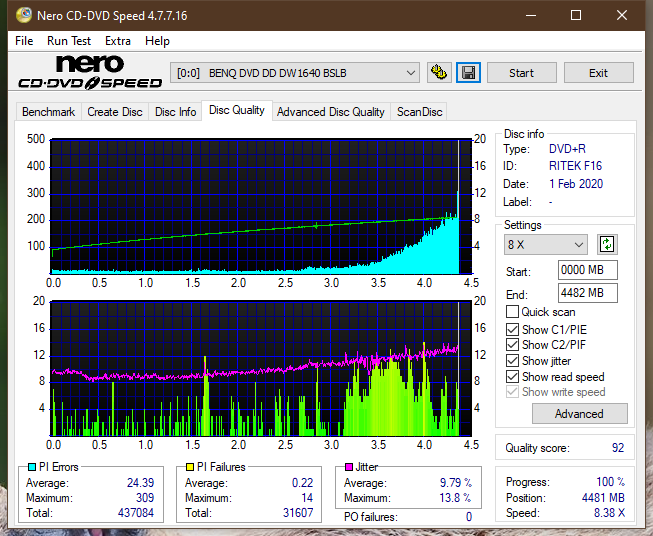The width and height of the screenshot is (653, 536).
Task: Click the save floppy disk icon
Action: tap(468, 73)
